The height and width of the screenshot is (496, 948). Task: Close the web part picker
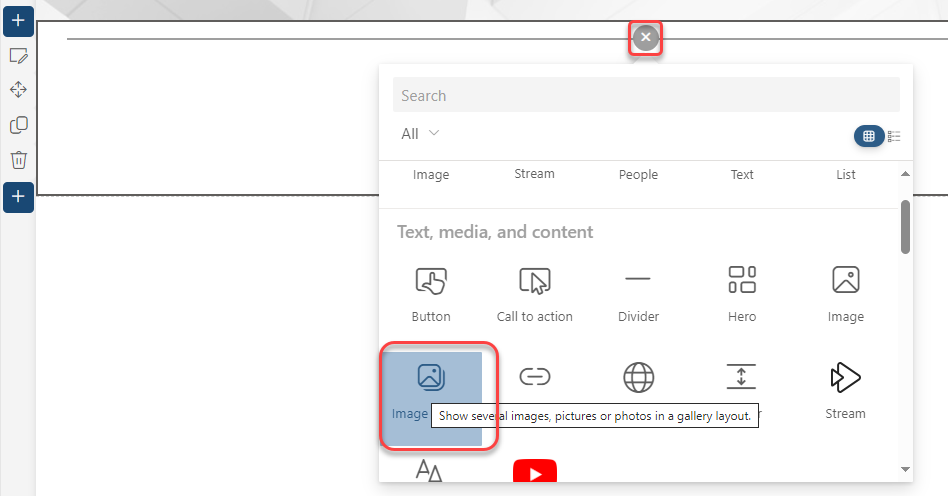click(x=646, y=38)
